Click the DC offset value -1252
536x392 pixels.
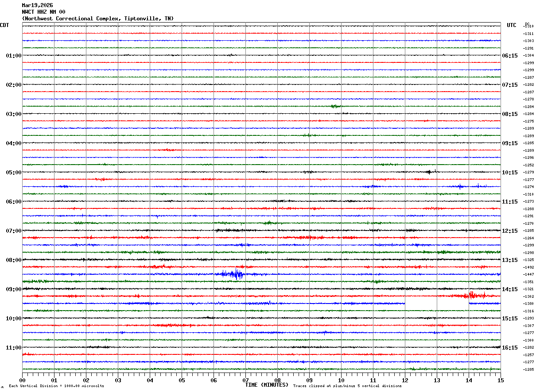tap(528, 165)
